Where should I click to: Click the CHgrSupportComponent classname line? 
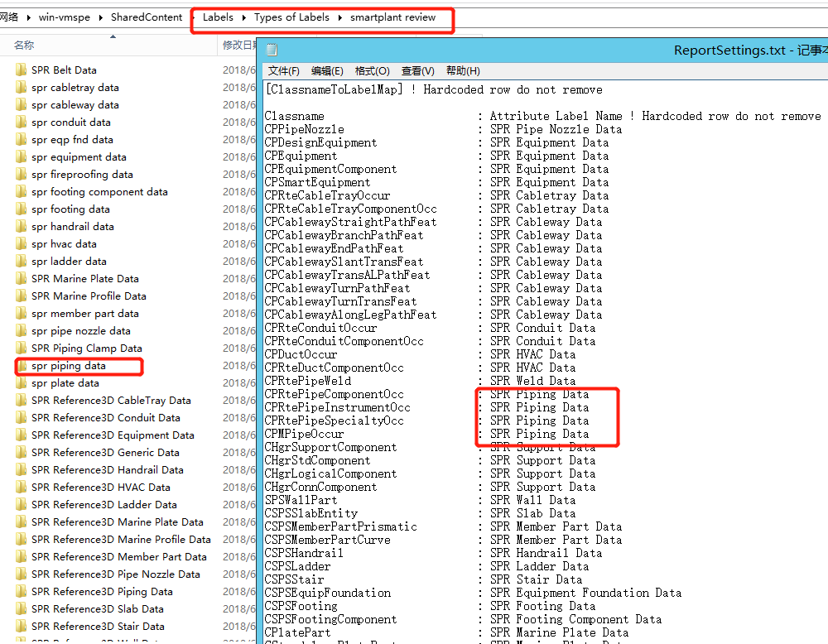pos(331,447)
